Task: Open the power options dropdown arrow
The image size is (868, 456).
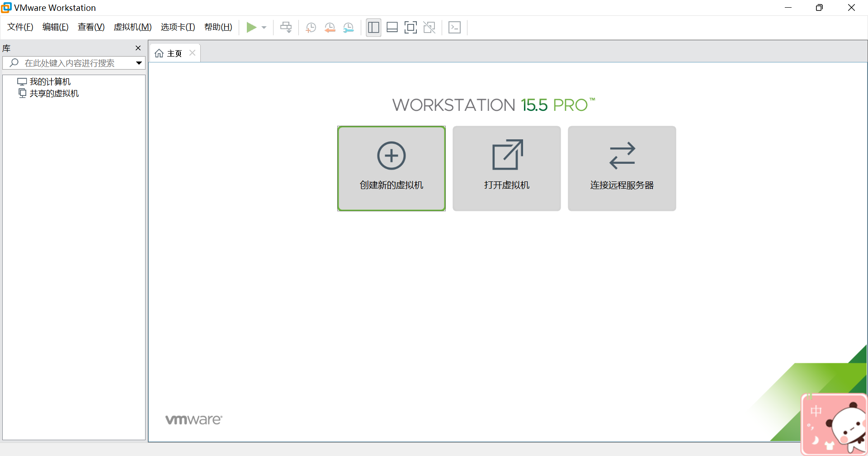Action: click(x=264, y=28)
